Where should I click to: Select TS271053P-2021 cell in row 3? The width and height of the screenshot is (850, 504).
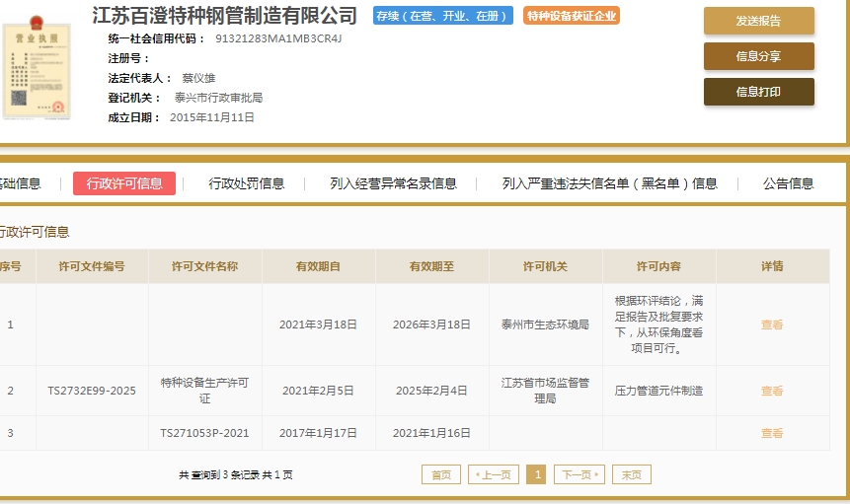tap(205, 433)
